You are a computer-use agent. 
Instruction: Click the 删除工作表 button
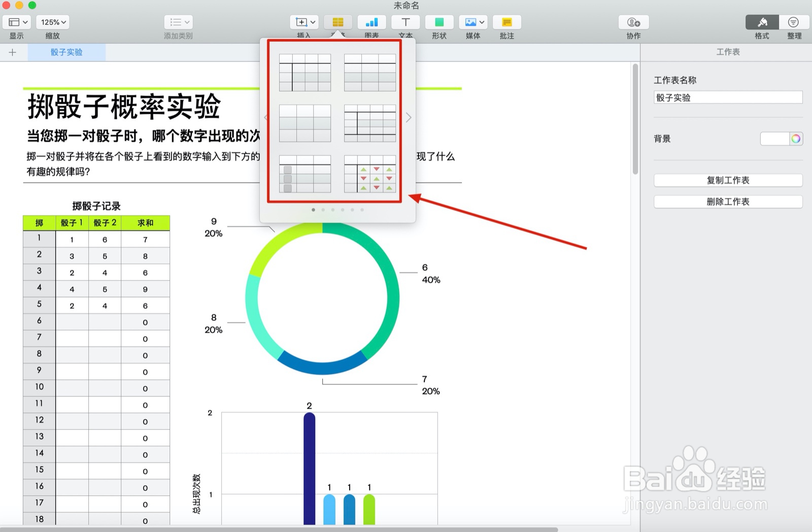[728, 201]
